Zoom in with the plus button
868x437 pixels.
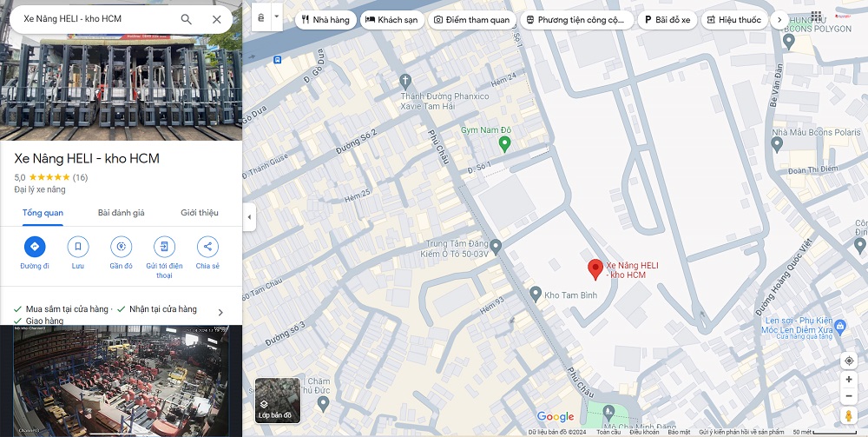849,380
